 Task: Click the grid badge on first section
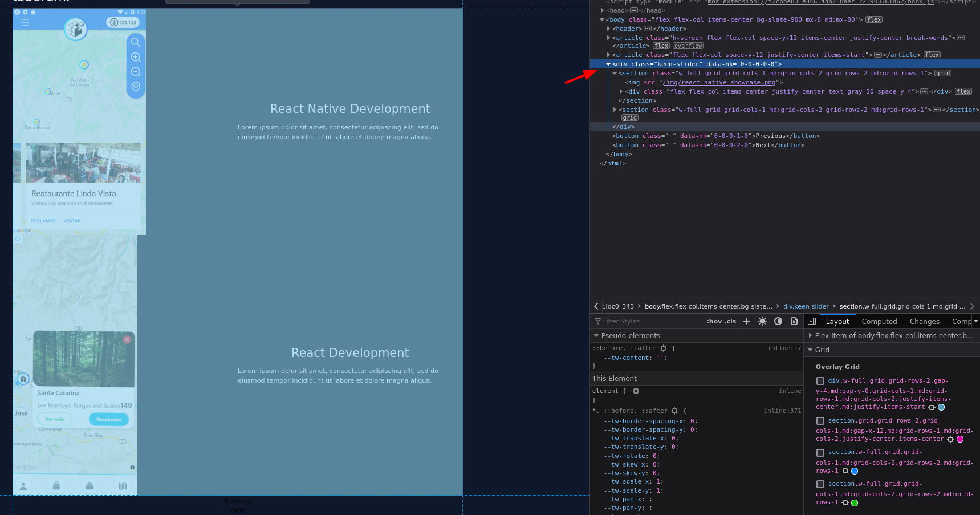[x=943, y=73]
